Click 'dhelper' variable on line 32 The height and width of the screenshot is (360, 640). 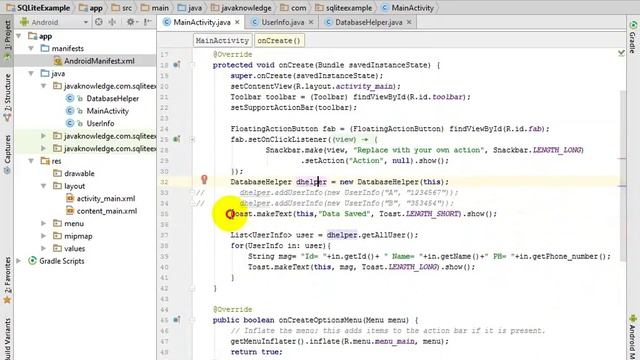coord(311,182)
